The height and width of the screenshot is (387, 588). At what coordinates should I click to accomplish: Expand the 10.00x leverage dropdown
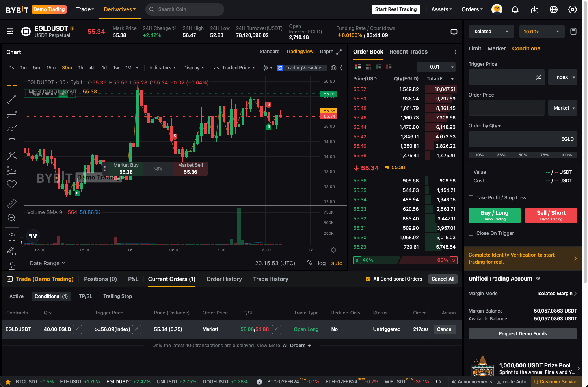pos(541,32)
